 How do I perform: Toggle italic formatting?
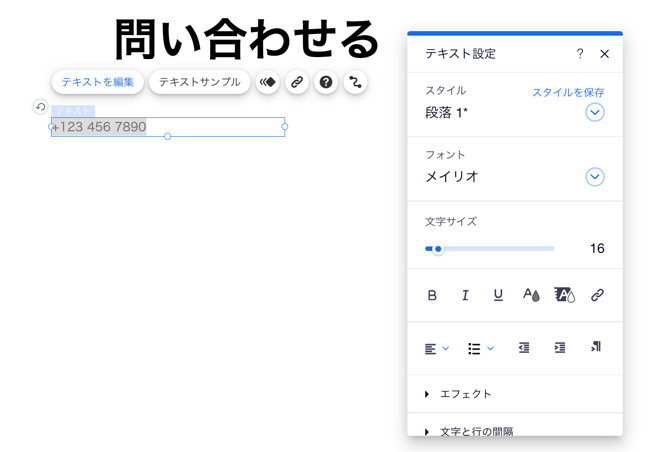coord(465,295)
